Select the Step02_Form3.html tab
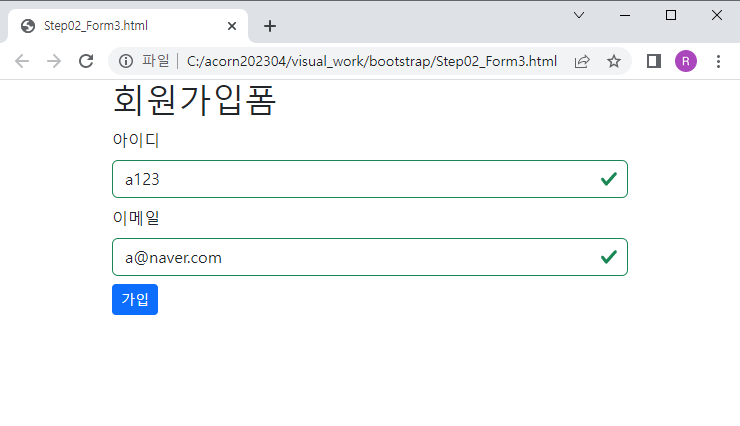 click(x=127, y=26)
